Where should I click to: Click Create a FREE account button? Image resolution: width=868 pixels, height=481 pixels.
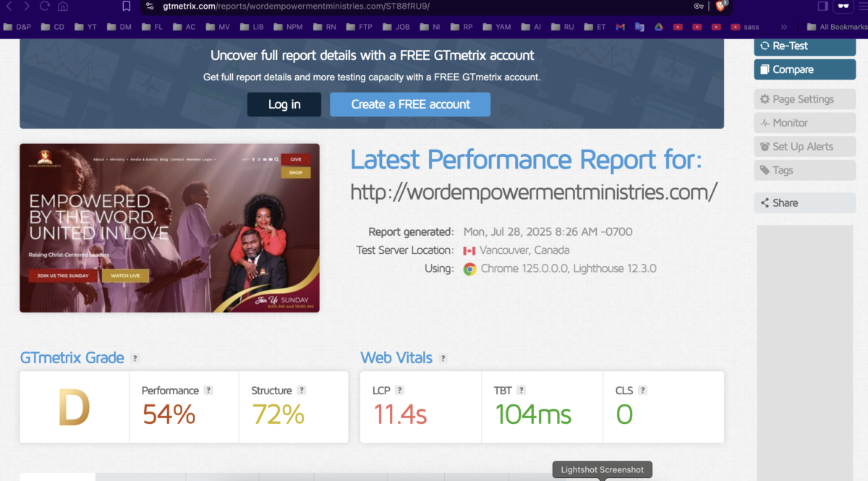tap(410, 104)
